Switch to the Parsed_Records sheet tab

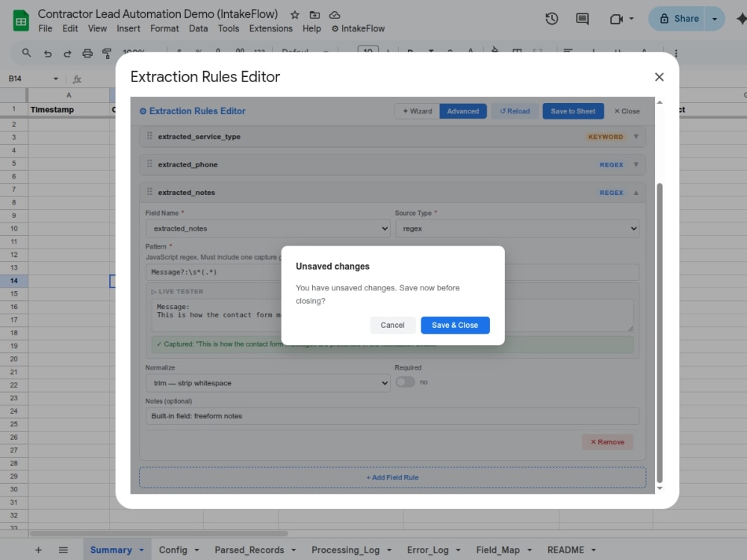point(249,550)
